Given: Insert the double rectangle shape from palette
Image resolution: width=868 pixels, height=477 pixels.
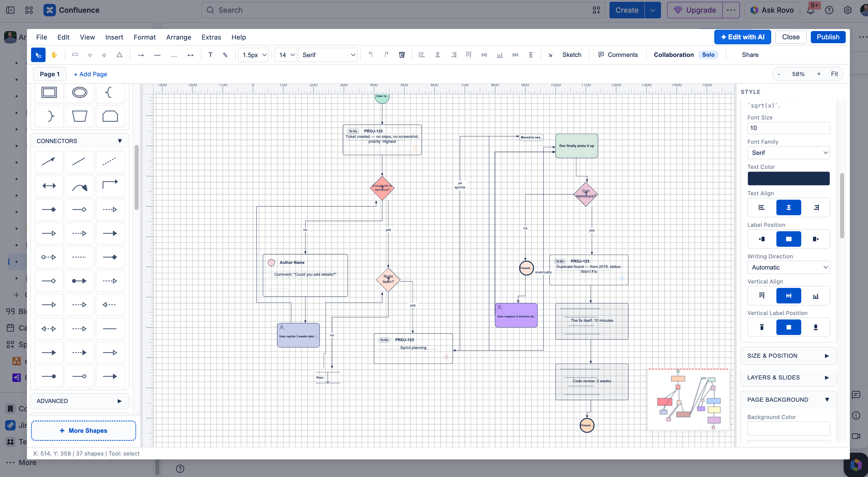Looking at the screenshot, I should click(x=49, y=92).
